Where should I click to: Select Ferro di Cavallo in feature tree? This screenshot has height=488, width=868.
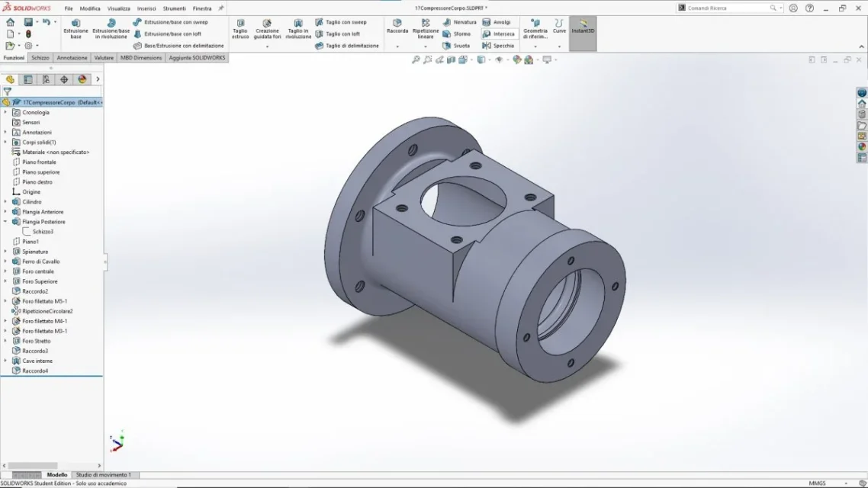[x=40, y=262]
